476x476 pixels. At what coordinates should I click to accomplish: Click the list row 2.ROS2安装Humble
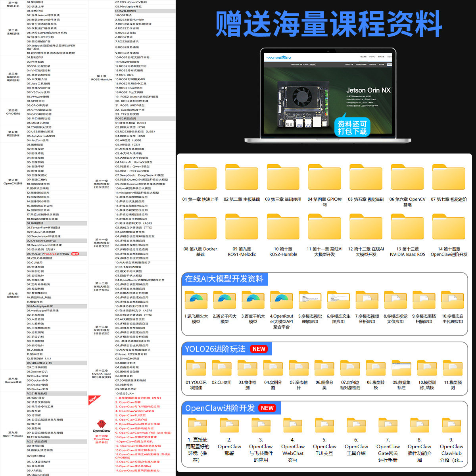[129, 20]
